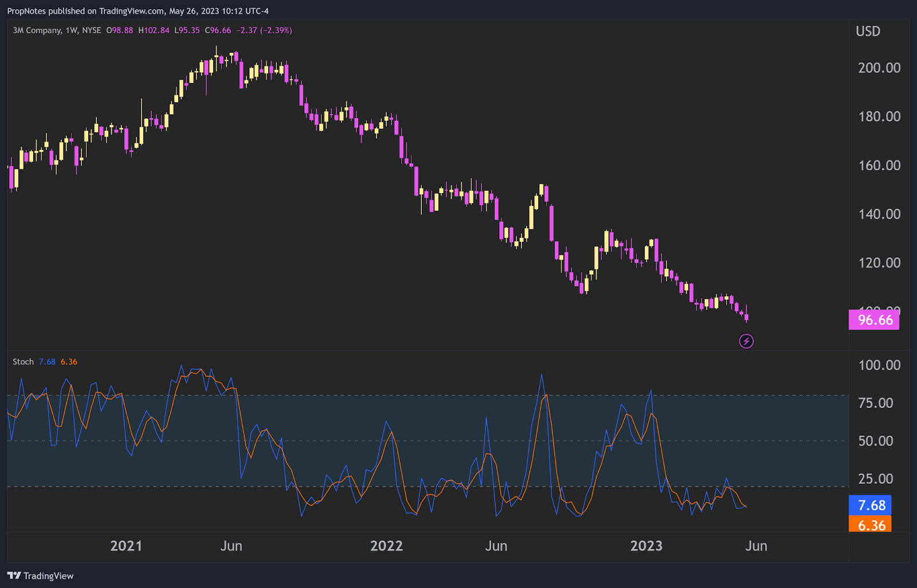The height and width of the screenshot is (588, 917).
Task: Click the Jun label between 2022 and 2023
Action: [496, 546]
